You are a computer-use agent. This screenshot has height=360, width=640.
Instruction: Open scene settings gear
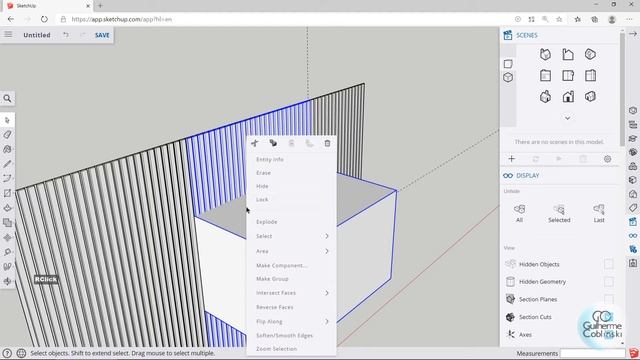pyautogui.click(x=607, y=159)
